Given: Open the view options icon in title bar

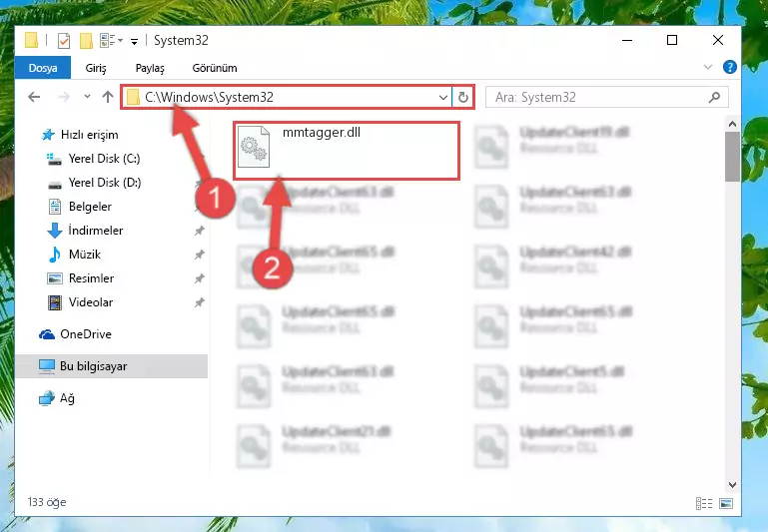Looking at the screenshot, I should click(x=107, y=41).
